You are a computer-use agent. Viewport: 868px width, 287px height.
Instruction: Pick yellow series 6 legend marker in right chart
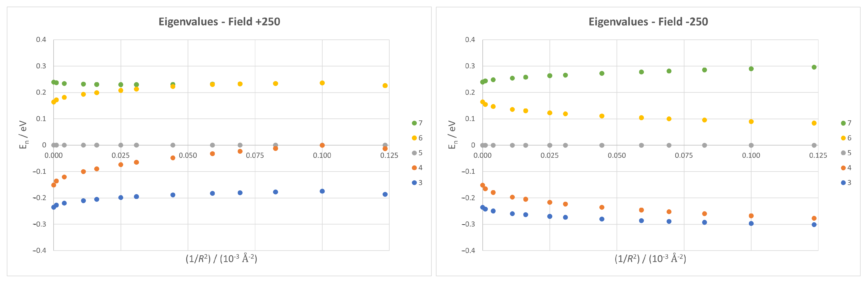click(843, 138)
